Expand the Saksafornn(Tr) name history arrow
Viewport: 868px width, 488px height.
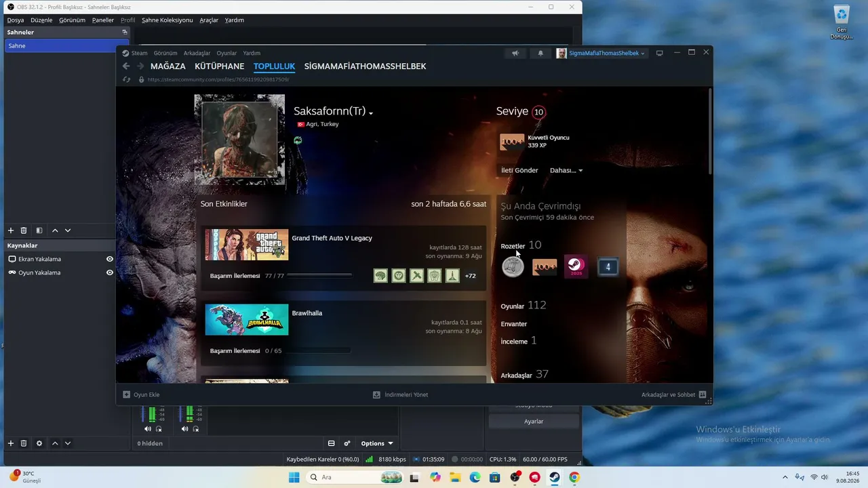pos(371,113)
